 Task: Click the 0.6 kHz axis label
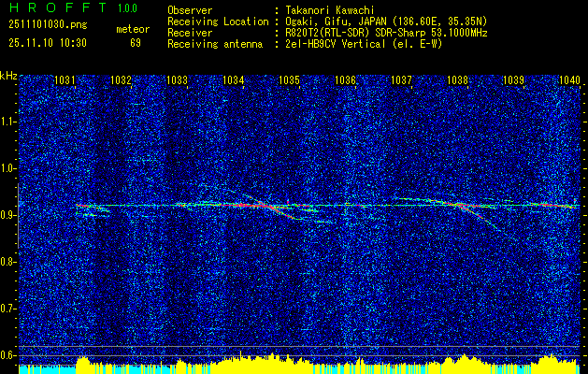tap(7, 355)
